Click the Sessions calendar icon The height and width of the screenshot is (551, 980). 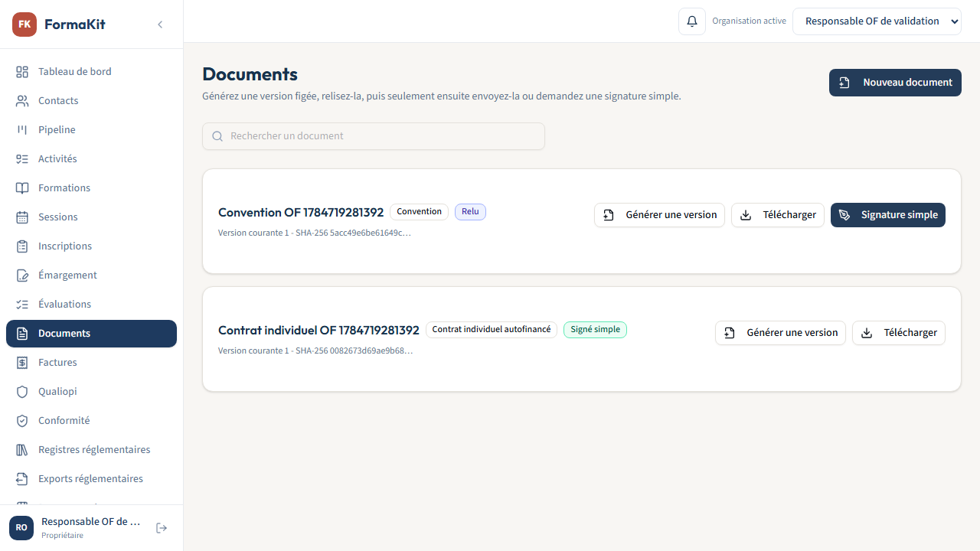22,217
